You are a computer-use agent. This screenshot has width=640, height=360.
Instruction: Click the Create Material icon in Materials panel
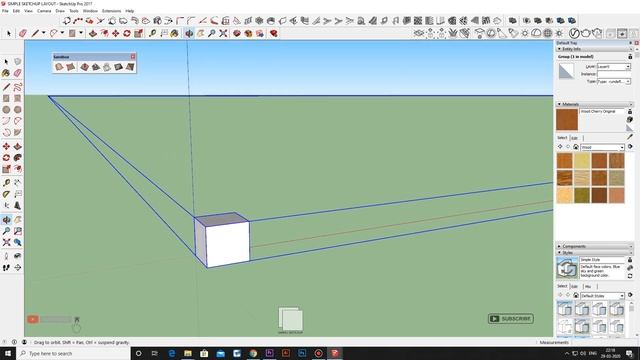630,120
